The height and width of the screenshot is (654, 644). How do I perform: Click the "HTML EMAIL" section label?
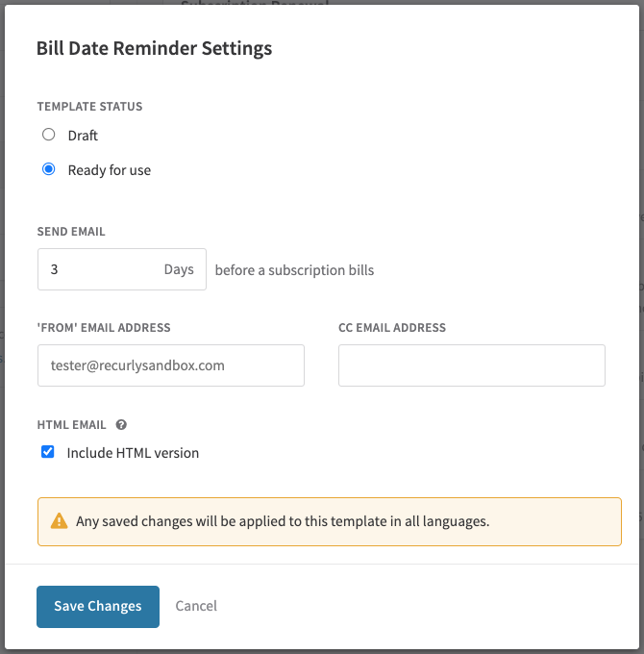click(71, 424)
